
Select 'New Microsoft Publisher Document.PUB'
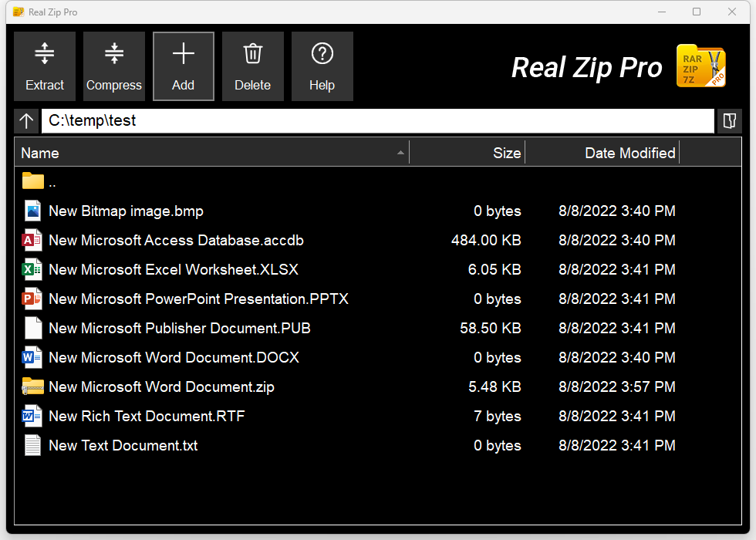180,329
